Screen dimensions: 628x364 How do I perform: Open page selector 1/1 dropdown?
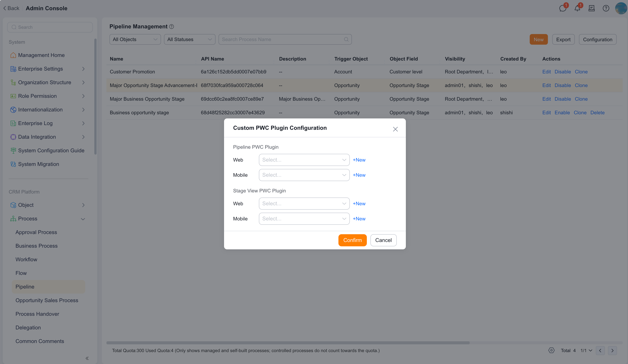[x=586, y=351]
